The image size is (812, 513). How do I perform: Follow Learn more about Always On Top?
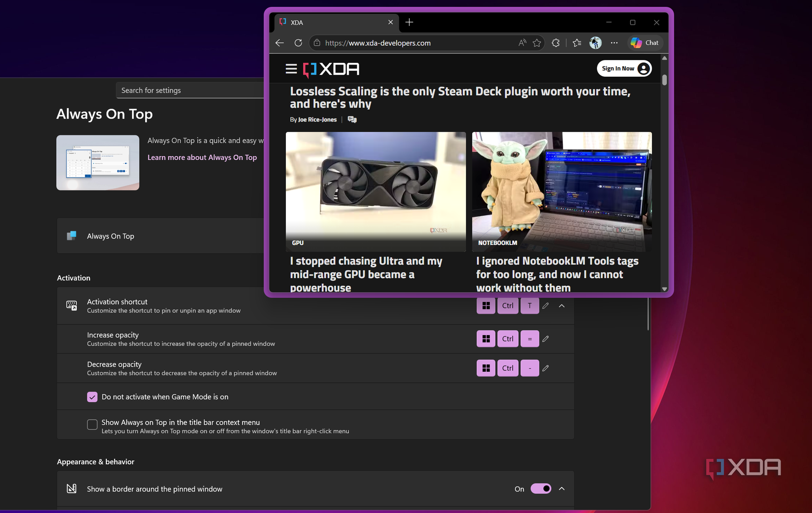[x=202, y=157]
